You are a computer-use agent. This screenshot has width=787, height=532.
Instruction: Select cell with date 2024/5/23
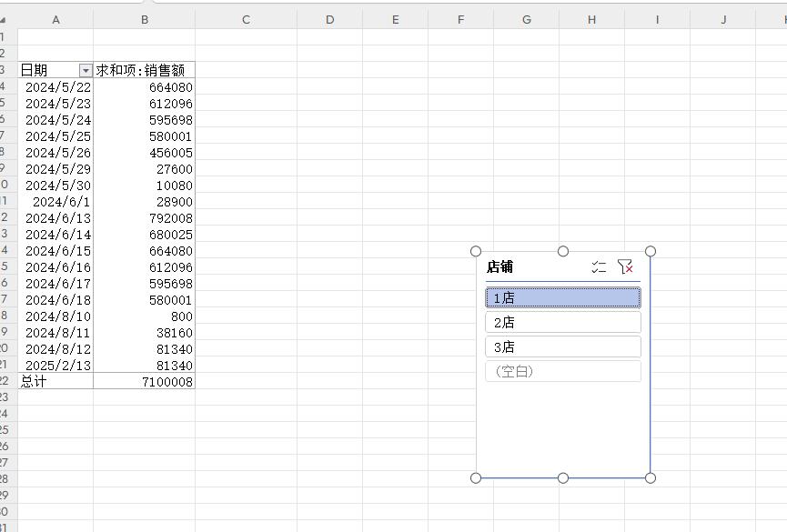(x=55, y=104)
